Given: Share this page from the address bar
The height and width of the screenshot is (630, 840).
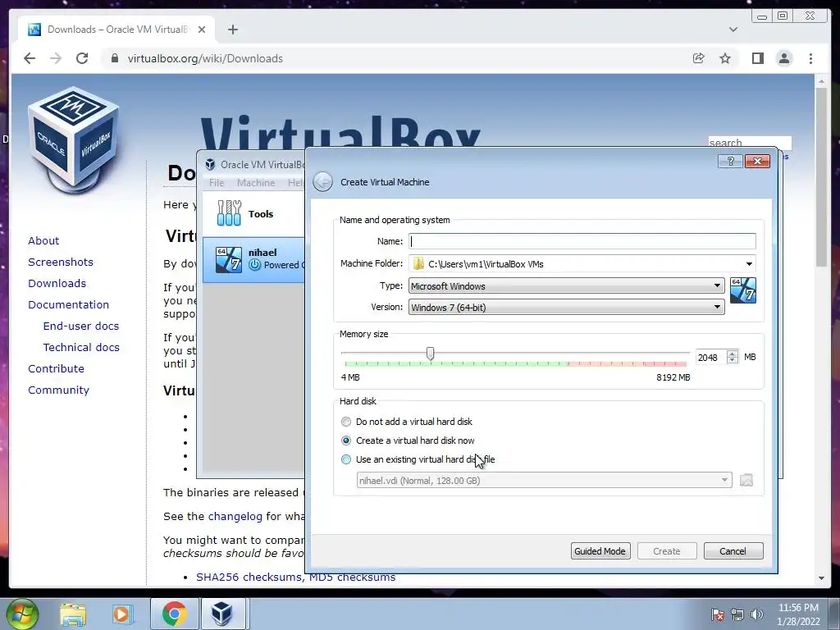Looking at the screenshot, I should [x=698, y=58].
